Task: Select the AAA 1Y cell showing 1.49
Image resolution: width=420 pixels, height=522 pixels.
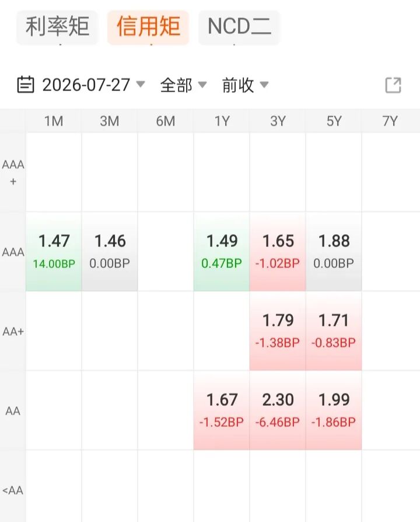Action: 222,251
